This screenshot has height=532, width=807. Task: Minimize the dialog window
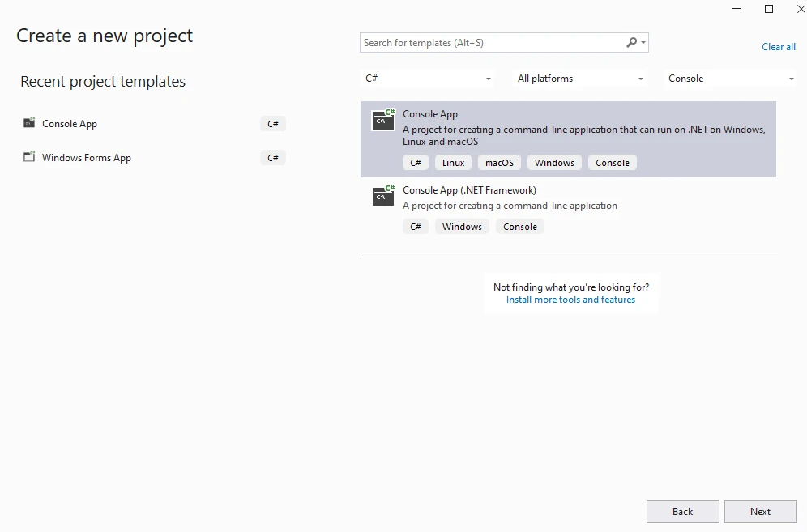pos(737,9)
